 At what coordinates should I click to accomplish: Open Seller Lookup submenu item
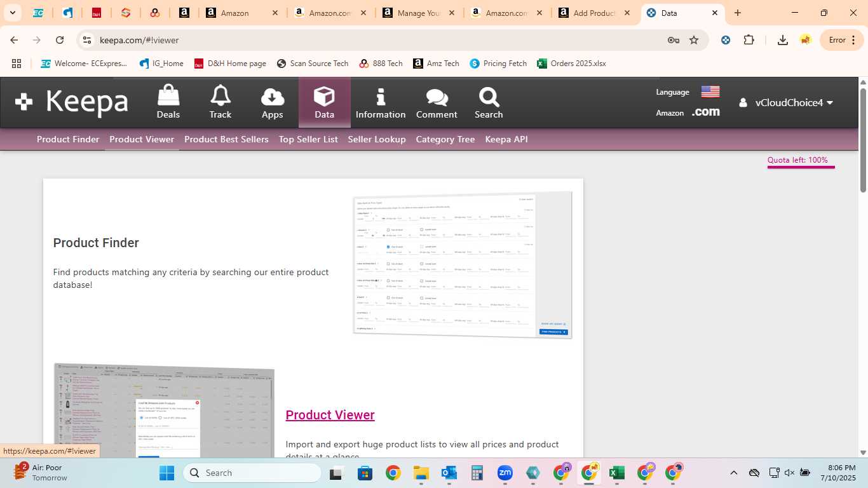click(377, 139)
